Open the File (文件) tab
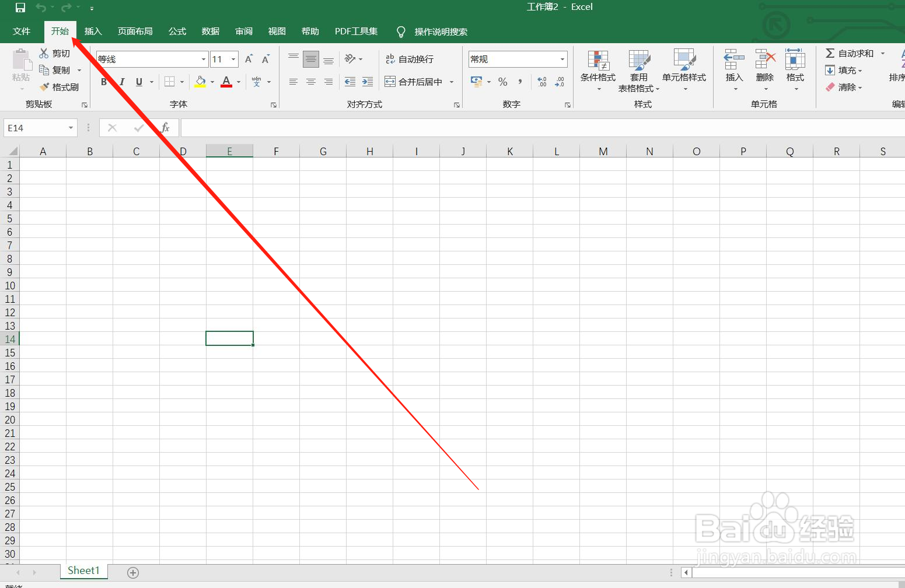 (x=22, y=32)
